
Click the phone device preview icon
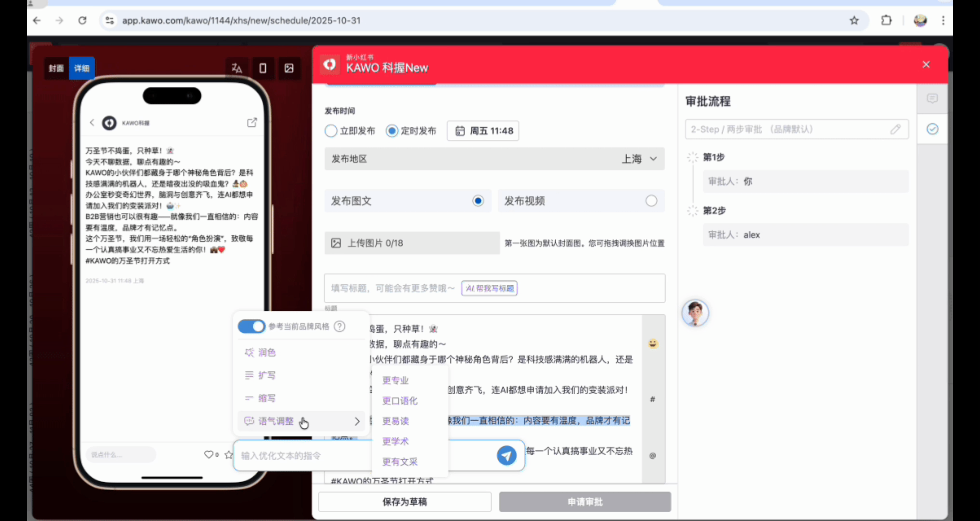click(262, 68)
